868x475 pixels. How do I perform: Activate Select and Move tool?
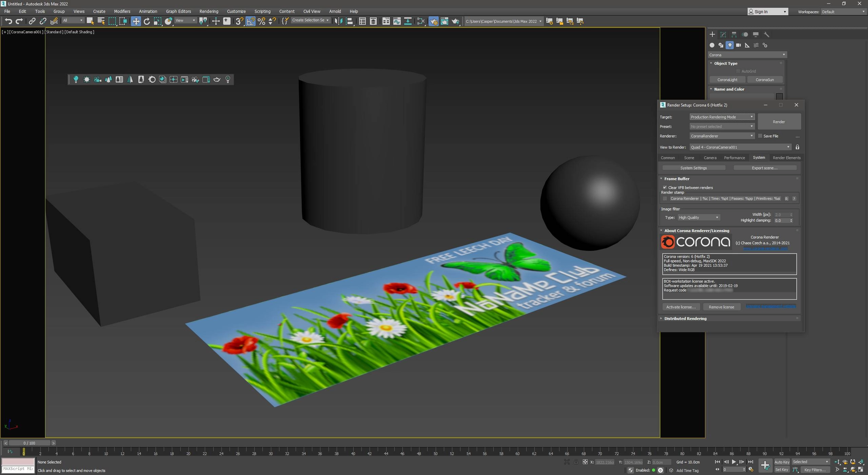136,21
